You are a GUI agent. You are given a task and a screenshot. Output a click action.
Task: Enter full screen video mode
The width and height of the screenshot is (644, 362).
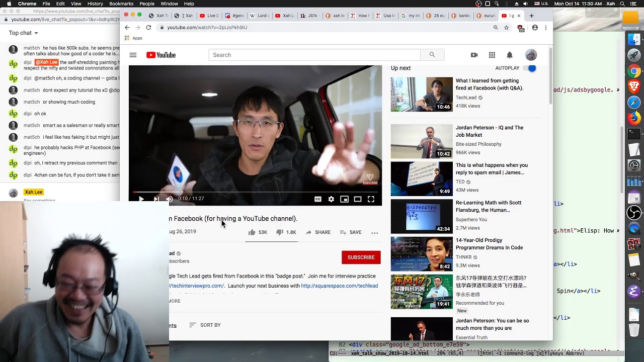pyautogui.click(x=371, y=199)
